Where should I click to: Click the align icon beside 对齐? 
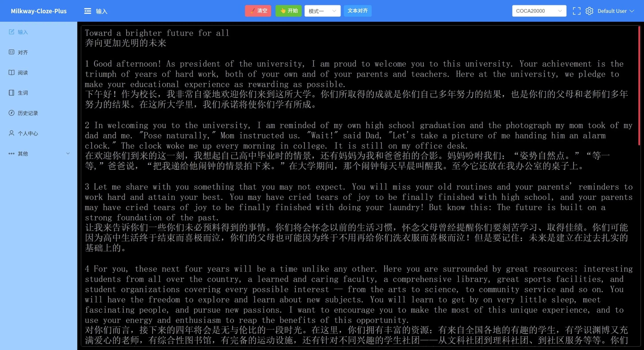pyautogui.click(x=12, y=52)
